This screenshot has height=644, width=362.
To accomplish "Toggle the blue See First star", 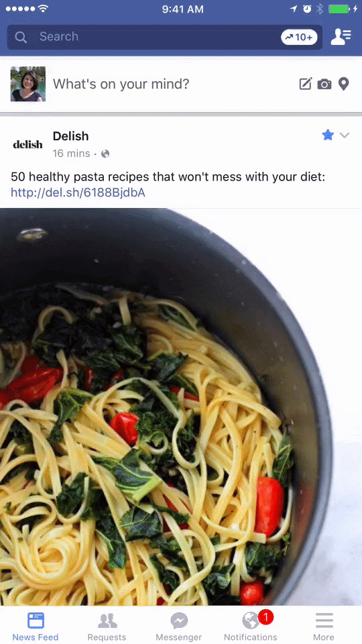I will tap(328, 135).
